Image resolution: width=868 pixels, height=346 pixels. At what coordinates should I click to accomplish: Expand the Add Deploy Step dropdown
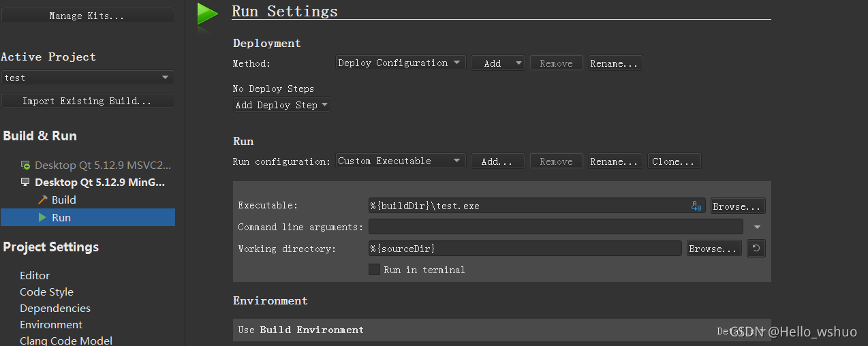point(281,105)
